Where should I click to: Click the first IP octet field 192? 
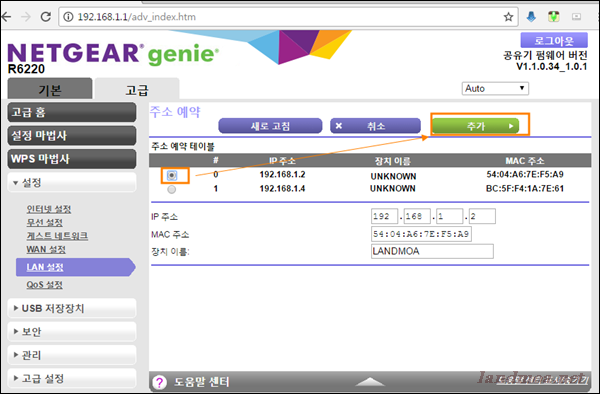pyautogui.click(x=384, y=216)
